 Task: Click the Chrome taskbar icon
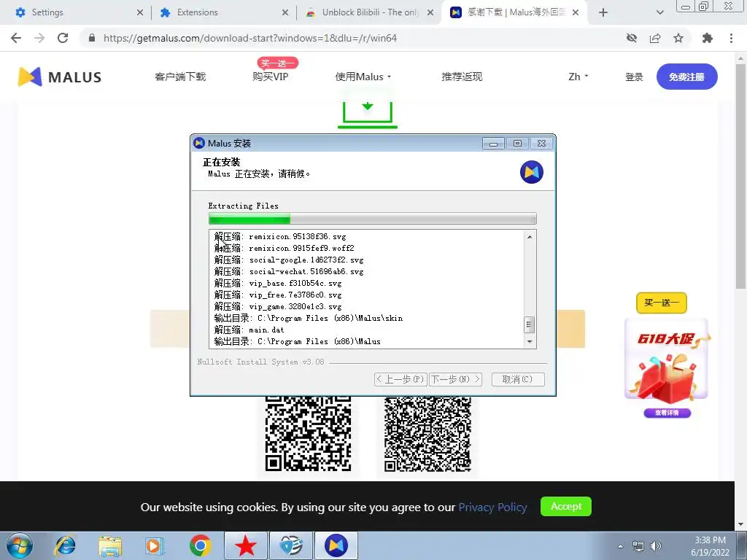tap(200, 545)
